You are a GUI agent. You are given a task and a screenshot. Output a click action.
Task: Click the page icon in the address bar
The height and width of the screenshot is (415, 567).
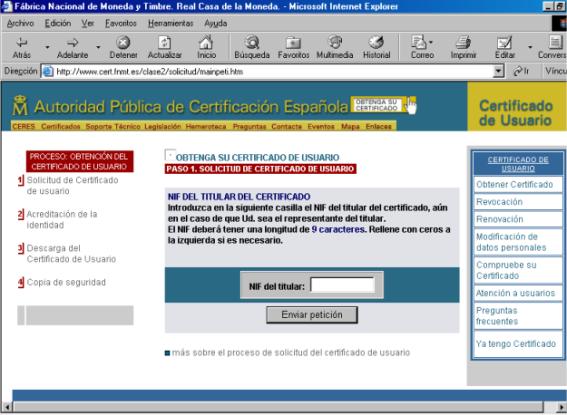(48, 72)
